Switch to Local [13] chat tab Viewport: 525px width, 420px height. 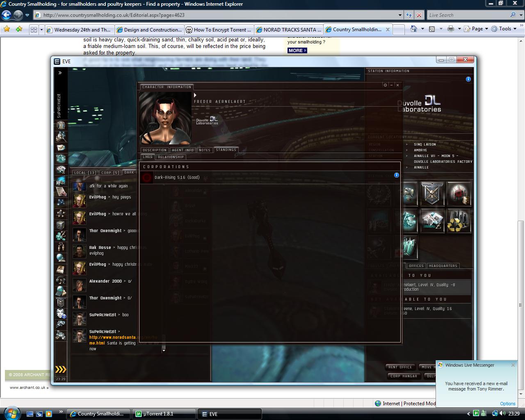pos(85,173)
